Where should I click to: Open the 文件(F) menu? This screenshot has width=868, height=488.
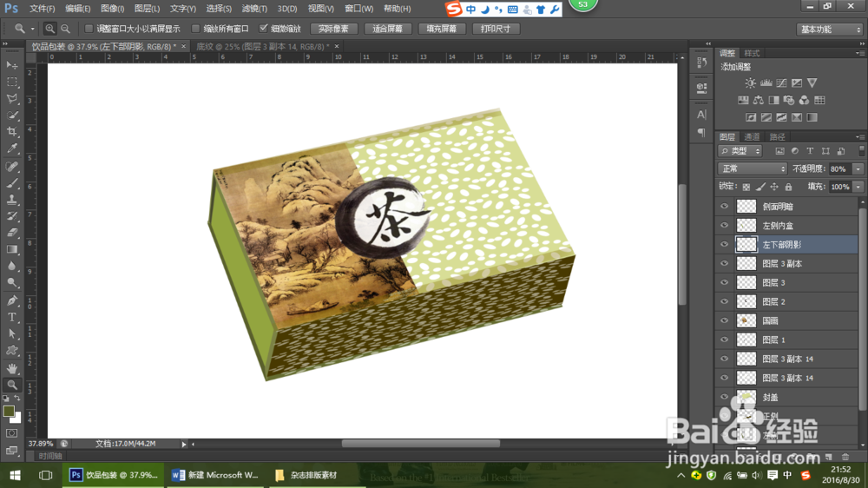click(x=42, y=9)
